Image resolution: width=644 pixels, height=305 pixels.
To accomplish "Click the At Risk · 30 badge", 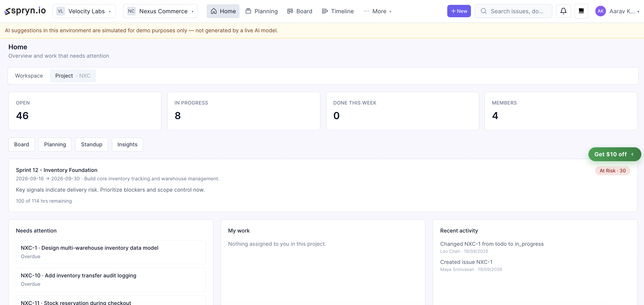I will [x=613, y=171].
